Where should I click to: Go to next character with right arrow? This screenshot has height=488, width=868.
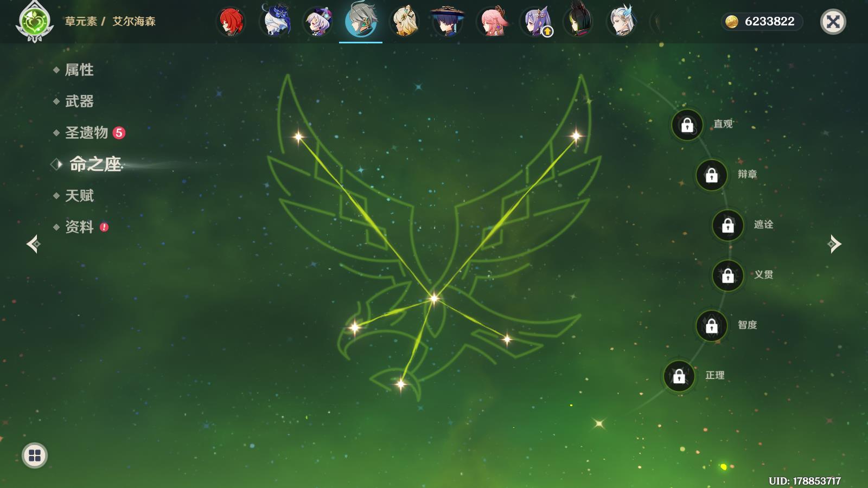[x=834, y=244]
